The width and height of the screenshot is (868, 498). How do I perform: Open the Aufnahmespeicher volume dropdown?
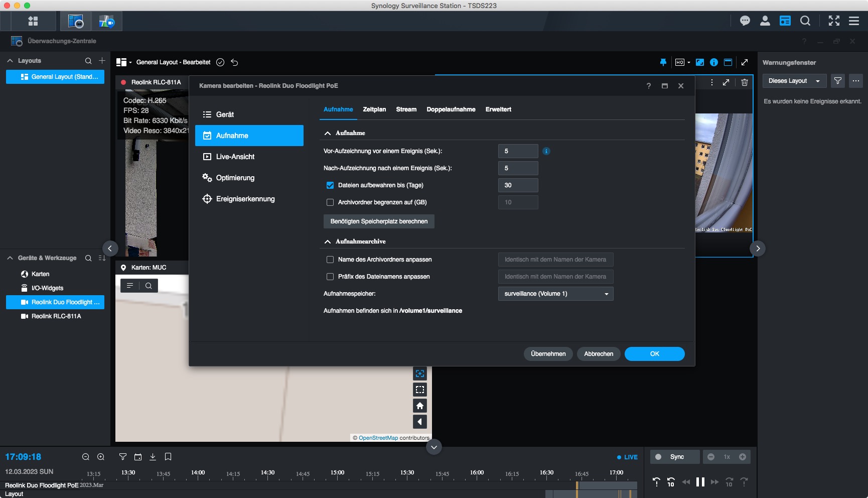click(x=555, y=294)
